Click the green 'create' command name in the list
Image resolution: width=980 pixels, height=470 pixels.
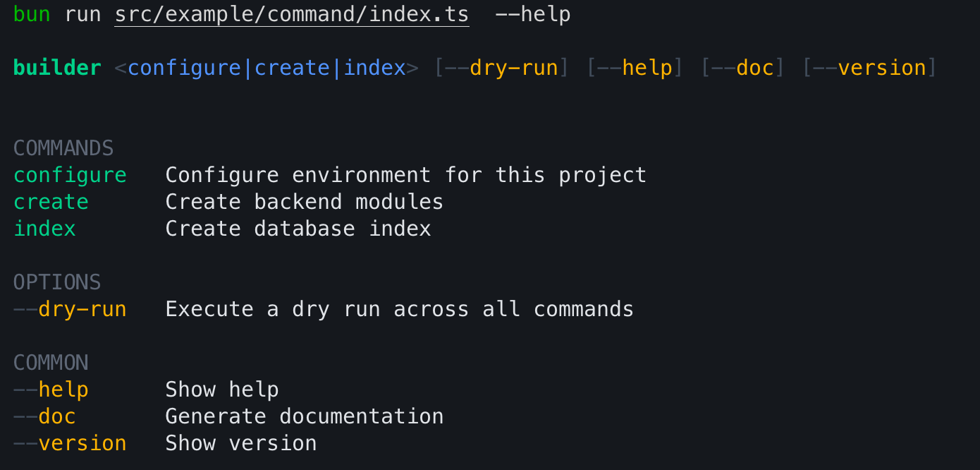tap(51, 203)
